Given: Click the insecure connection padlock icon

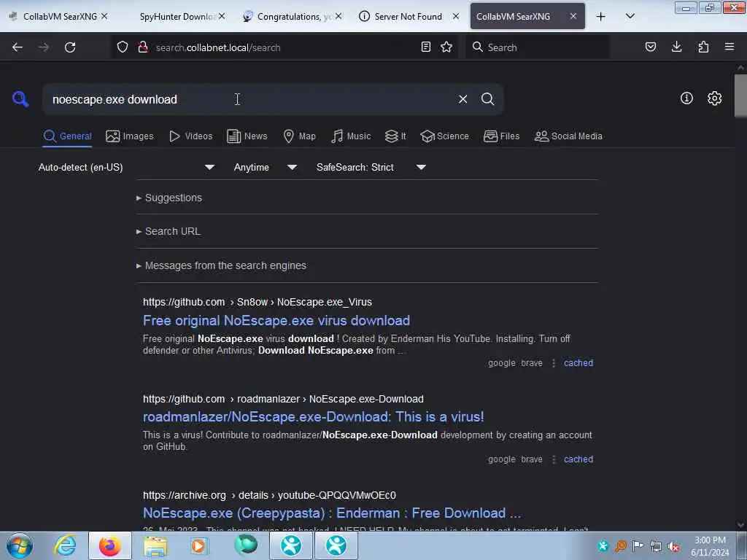Looking at the screenshot, I should (x=142, y=47).
